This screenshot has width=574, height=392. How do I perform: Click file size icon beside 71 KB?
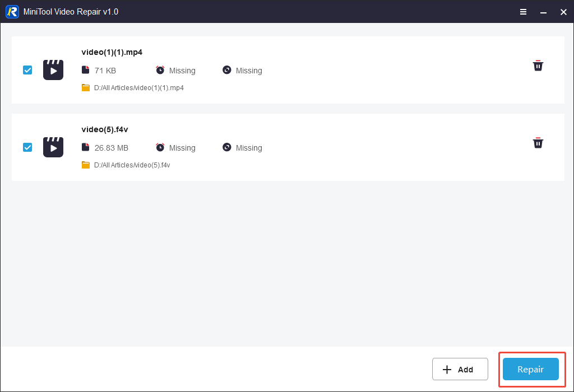[x=85, y=70]
